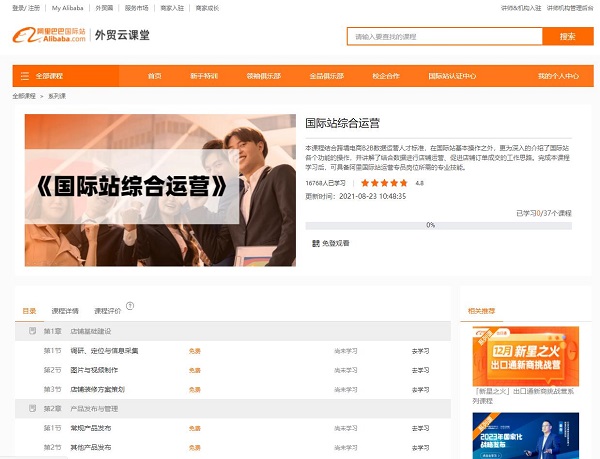Click the 第2章 chapter document icon

click(x=32, y=408)
